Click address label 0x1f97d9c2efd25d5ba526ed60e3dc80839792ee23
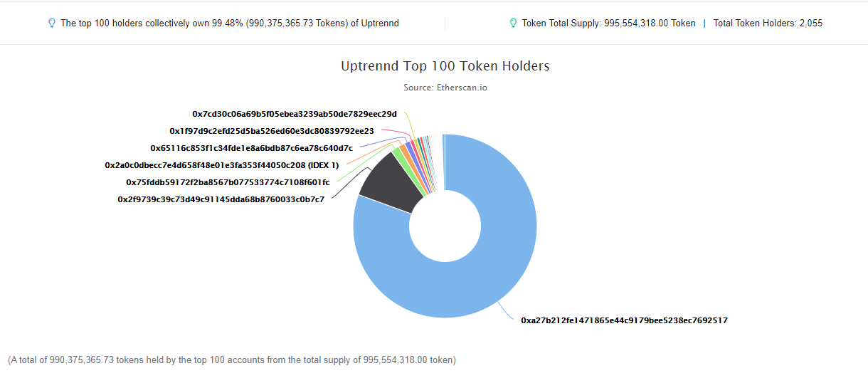The width and height of the screenshot is (868, 383). coord(271,131)
